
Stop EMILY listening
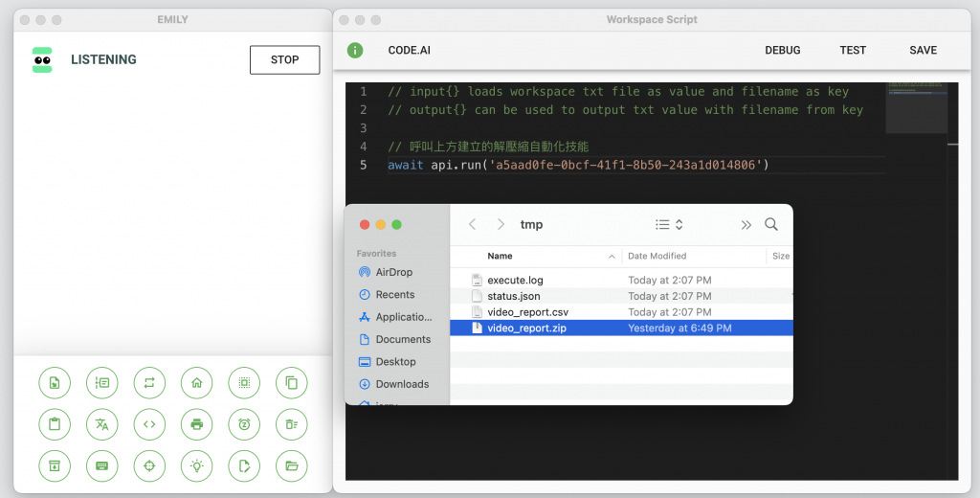tap(285, 60)
